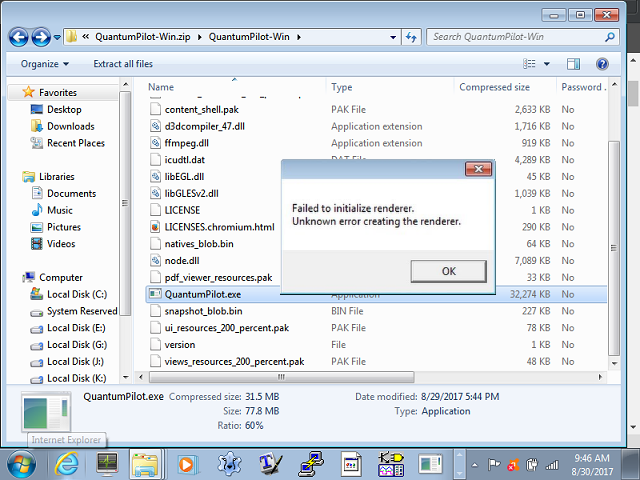Open the Action Center flag icon
This screenshot has height=480, width=640.
[x=493, y=464]
